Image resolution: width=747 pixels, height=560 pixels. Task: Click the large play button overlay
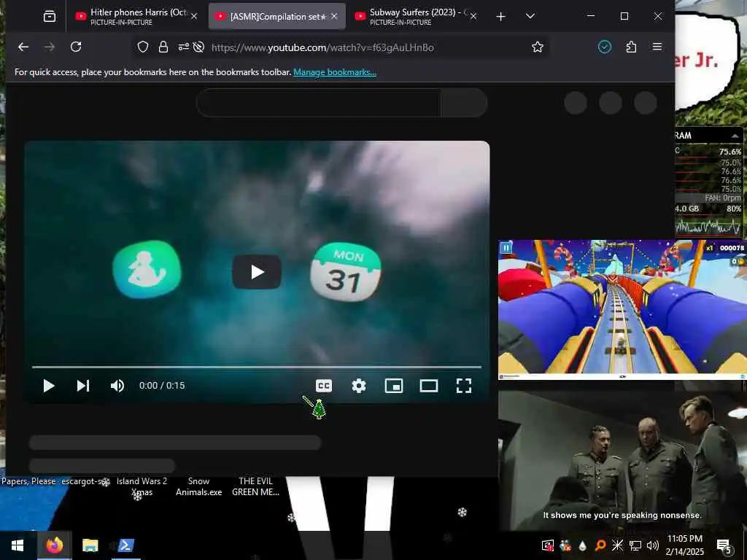[x=257, y=272]
